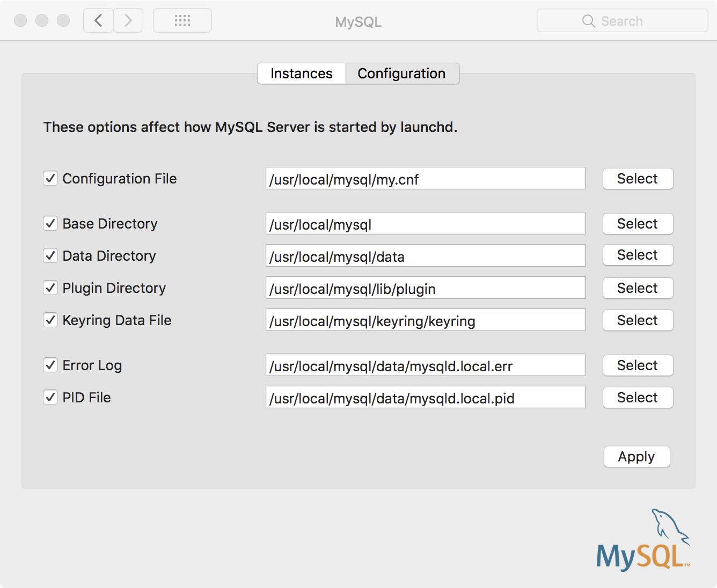Click the mysqld.local.err path field

tap(425, 365)
